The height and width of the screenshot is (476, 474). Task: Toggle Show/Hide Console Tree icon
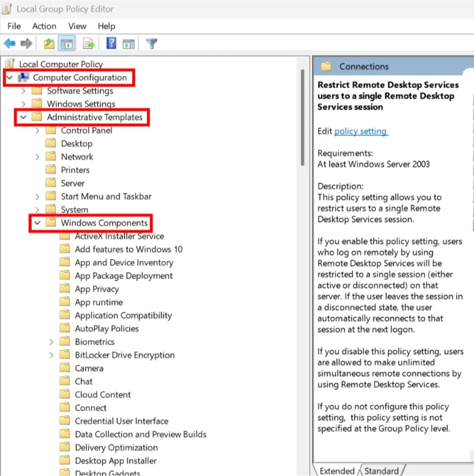67,43
